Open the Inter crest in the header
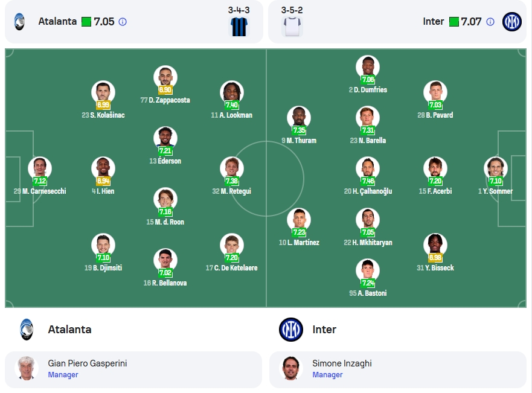Viewport: 532px width, 393px height. pos(511,22)
